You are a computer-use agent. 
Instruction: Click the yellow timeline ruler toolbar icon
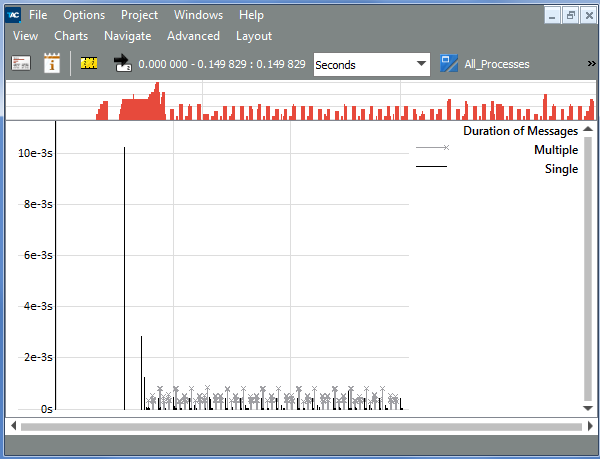[x=89, y=64]
